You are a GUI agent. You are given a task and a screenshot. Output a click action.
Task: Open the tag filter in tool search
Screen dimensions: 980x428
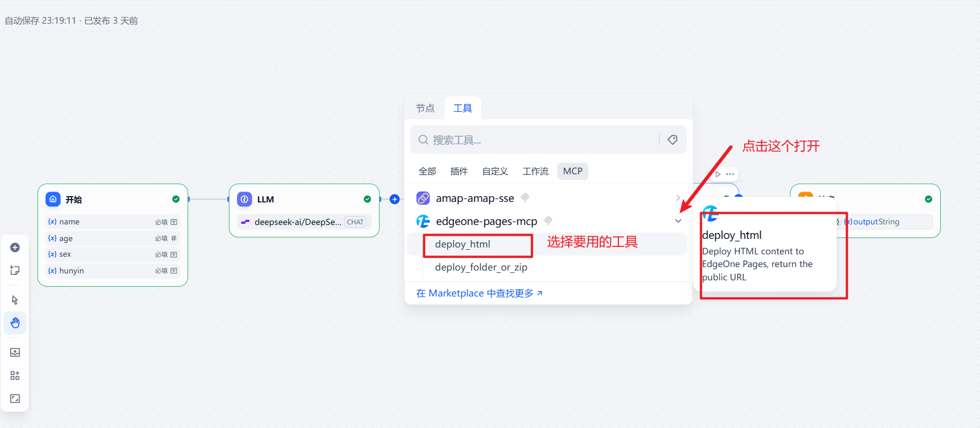click(673, 140)
